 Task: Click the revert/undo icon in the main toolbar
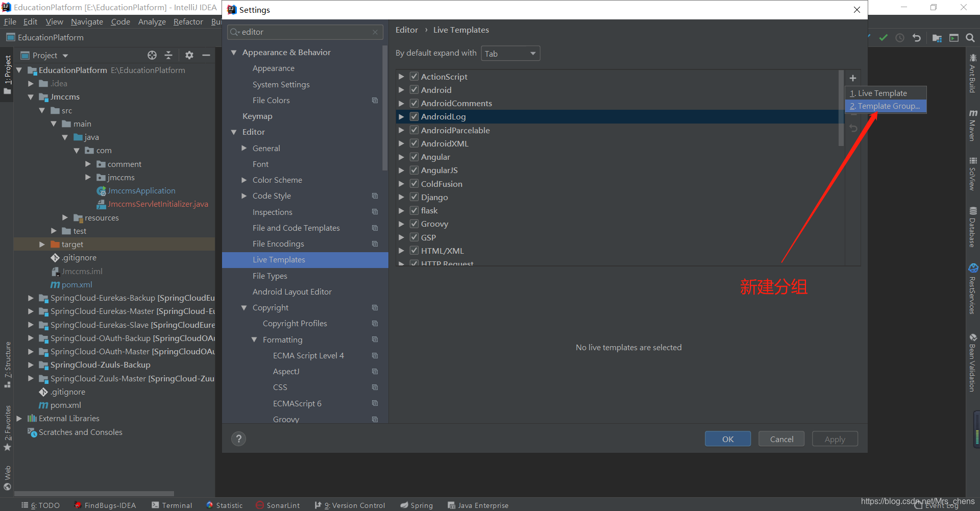point(917,38)
